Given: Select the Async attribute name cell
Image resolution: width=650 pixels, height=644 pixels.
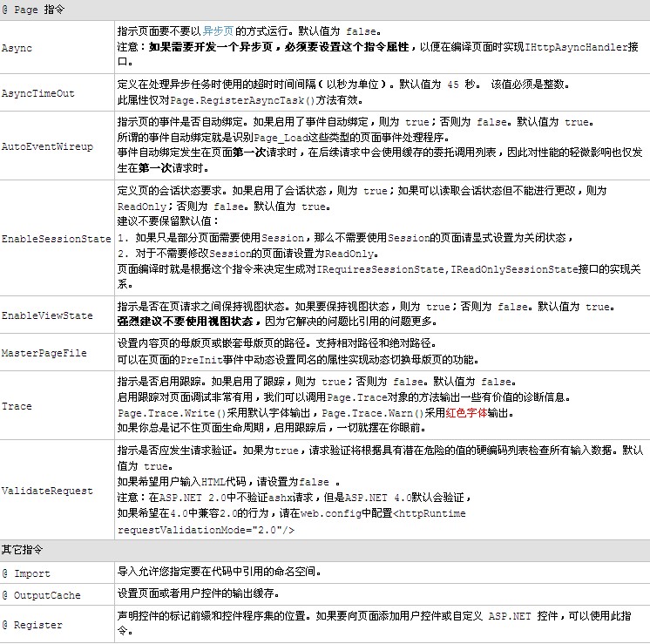Looking at the screenshot, I should 17,46.
